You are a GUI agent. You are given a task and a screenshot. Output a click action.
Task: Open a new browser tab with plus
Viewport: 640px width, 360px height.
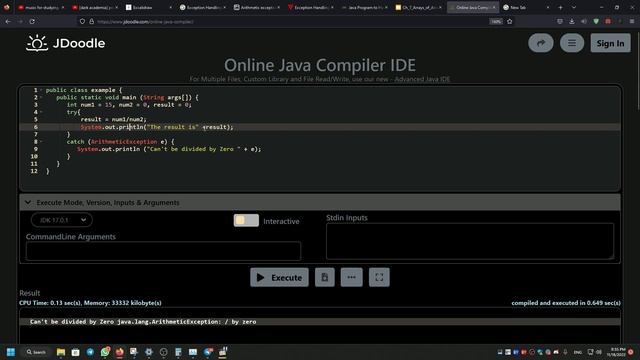point(560,7)
